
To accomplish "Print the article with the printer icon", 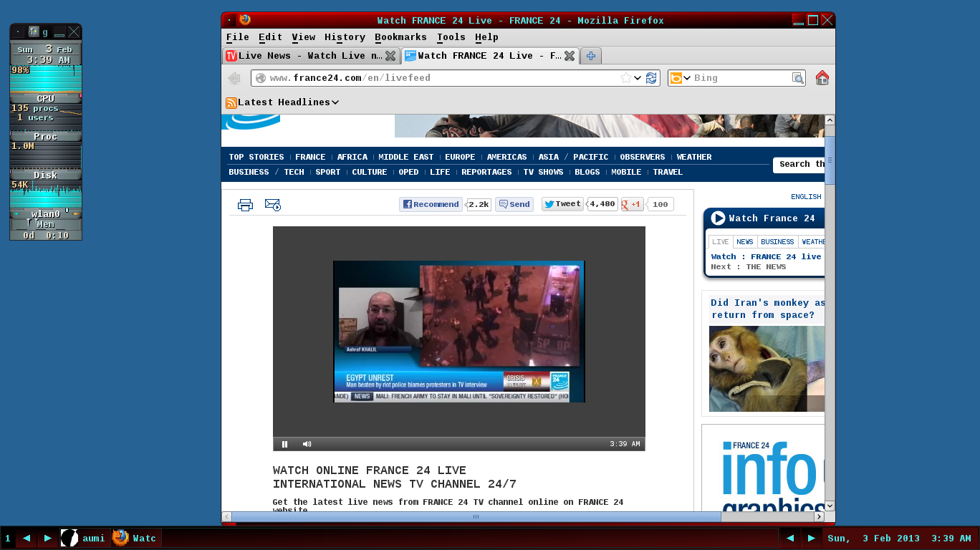I will click(245, 205).
